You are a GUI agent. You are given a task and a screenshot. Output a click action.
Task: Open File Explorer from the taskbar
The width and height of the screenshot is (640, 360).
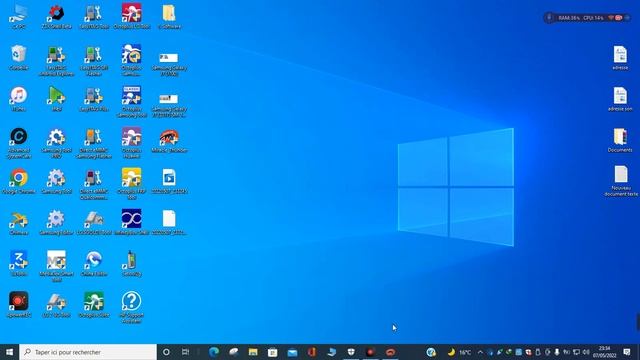click(x=253, y=352)
